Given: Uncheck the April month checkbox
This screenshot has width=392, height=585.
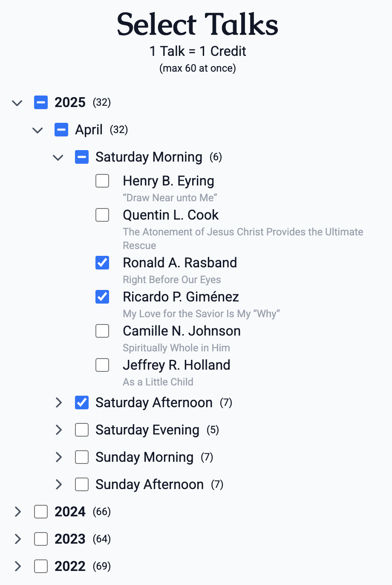Looking at the screenshot, I should [x=61, y=130].
